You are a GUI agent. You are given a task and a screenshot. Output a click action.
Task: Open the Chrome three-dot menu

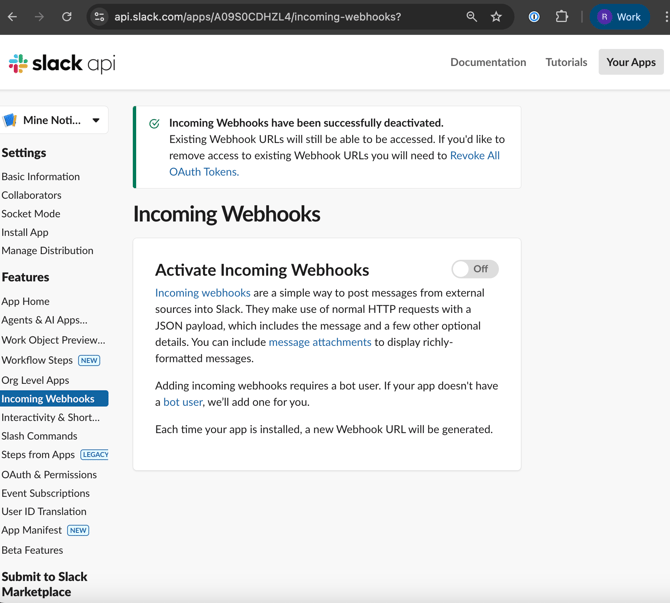665,17
